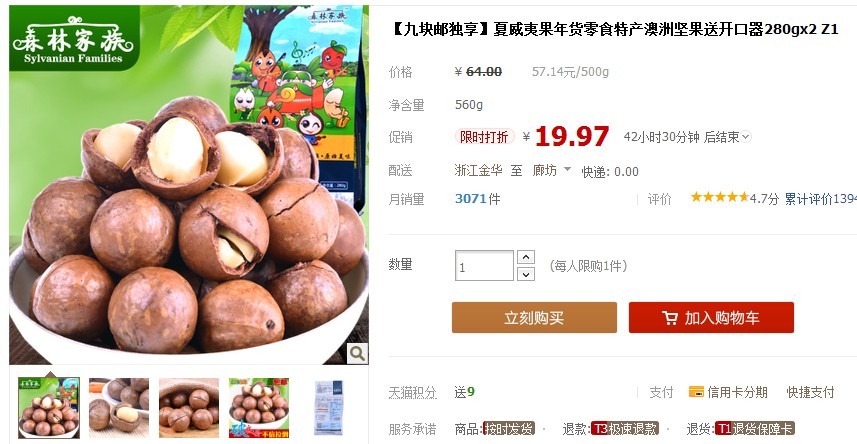This screenshot has height=444, width=857.
Task: Click the 立刻购买 button
Action: tap(534, 318)
